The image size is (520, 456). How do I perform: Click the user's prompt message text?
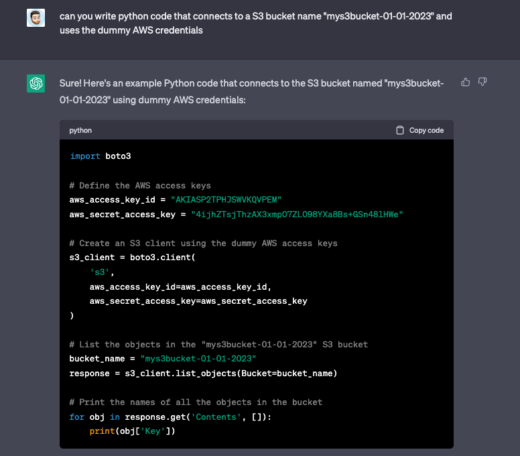[256, 23]
